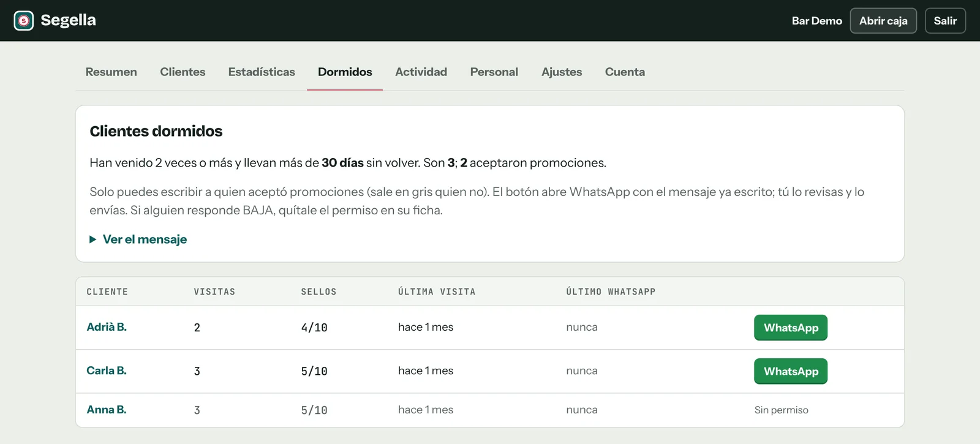Click the 'ÚLTIMO WHATSAPP' column header

tap(611, 292)
